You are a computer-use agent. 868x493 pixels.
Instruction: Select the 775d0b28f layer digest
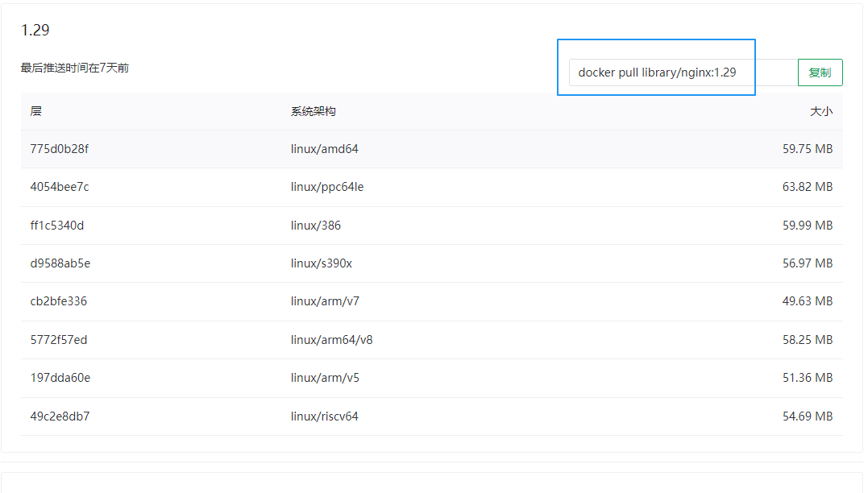[x=59, y=149]
